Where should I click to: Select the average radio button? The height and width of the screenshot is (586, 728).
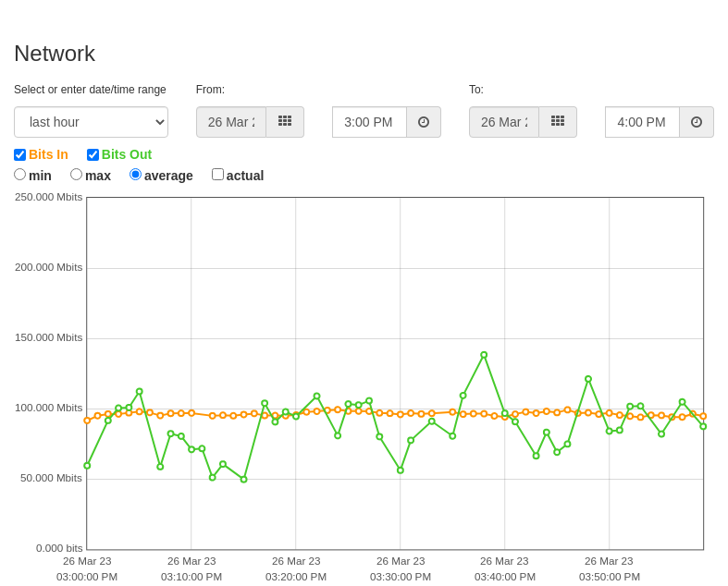[136, 175]
